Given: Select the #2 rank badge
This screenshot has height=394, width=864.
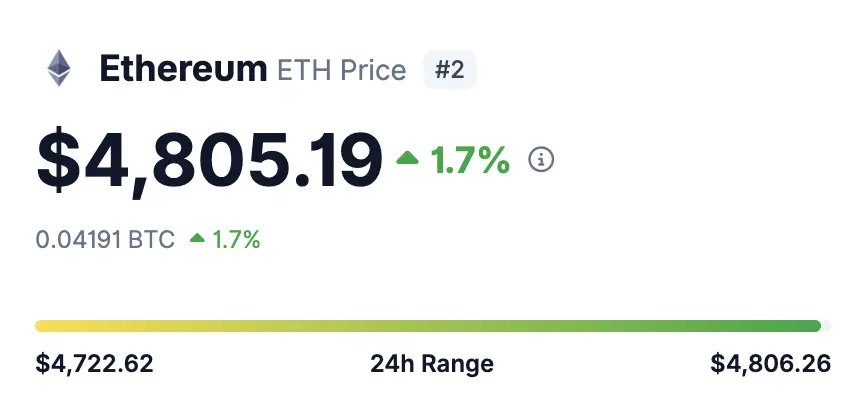Looking at the screenshot, I should pyautogui.click(x=450, y=70).
